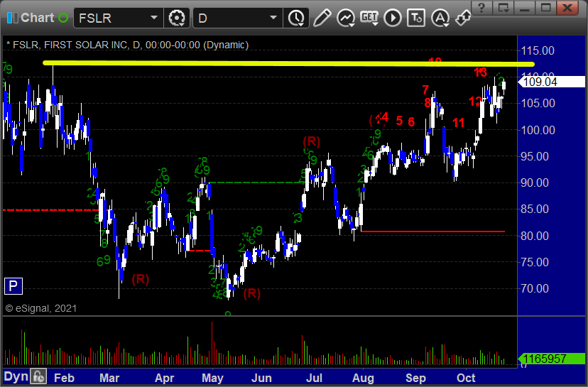
Task: Open the time template clock menu
Action: coord(296,18)
